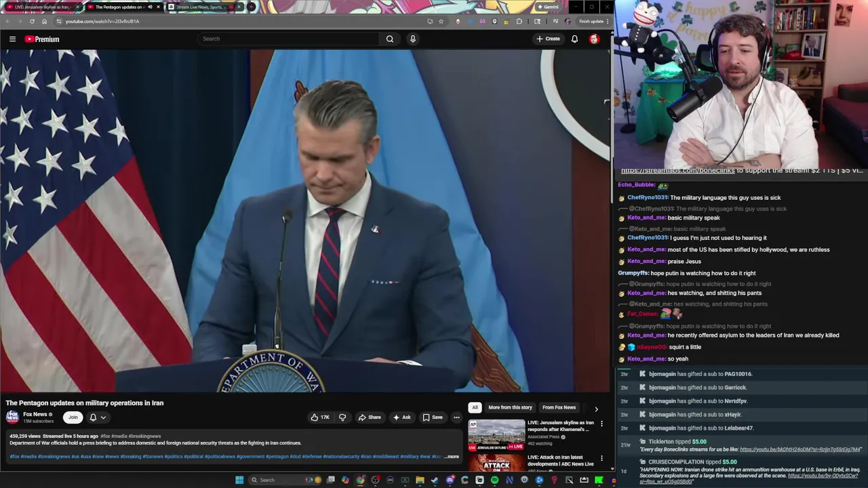Open the Fox News channel avatar
Screen dimensions: 868x488
12,417
